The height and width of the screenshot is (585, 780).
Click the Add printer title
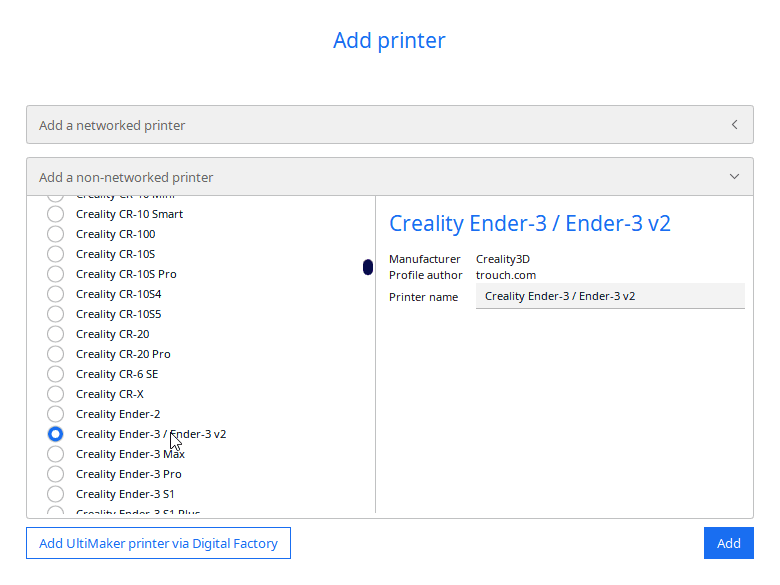389,40
